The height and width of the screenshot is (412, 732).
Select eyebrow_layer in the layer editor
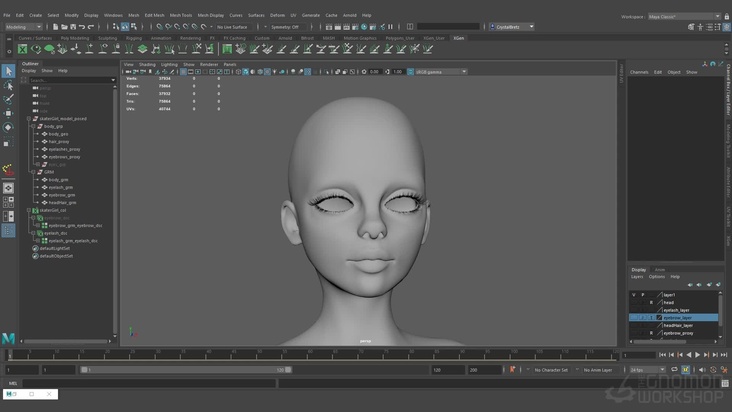680,318
